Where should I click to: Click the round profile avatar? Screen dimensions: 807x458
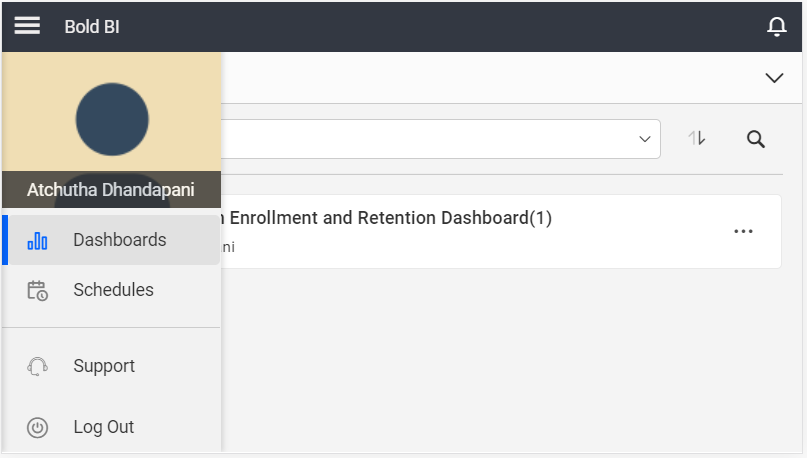112,119
